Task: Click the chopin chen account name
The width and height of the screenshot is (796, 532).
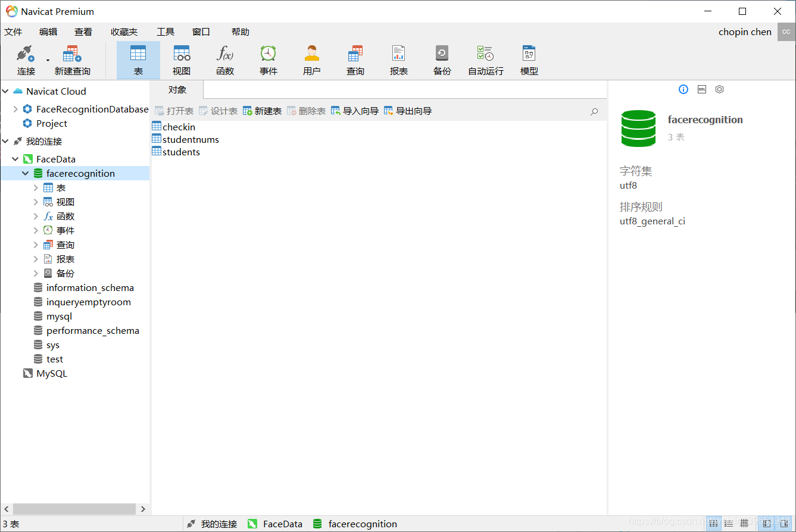Action: coord(745,32)
